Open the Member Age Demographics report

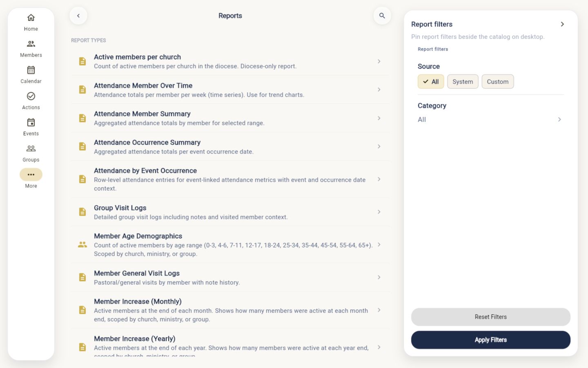pos(230,245)
